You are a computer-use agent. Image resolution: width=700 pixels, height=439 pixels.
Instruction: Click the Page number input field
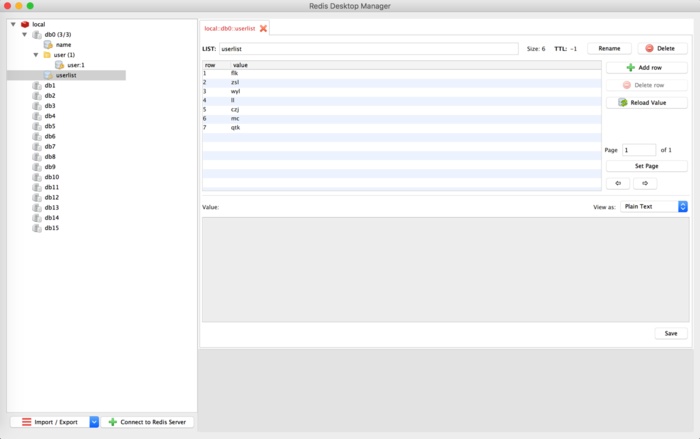point(639,150)
